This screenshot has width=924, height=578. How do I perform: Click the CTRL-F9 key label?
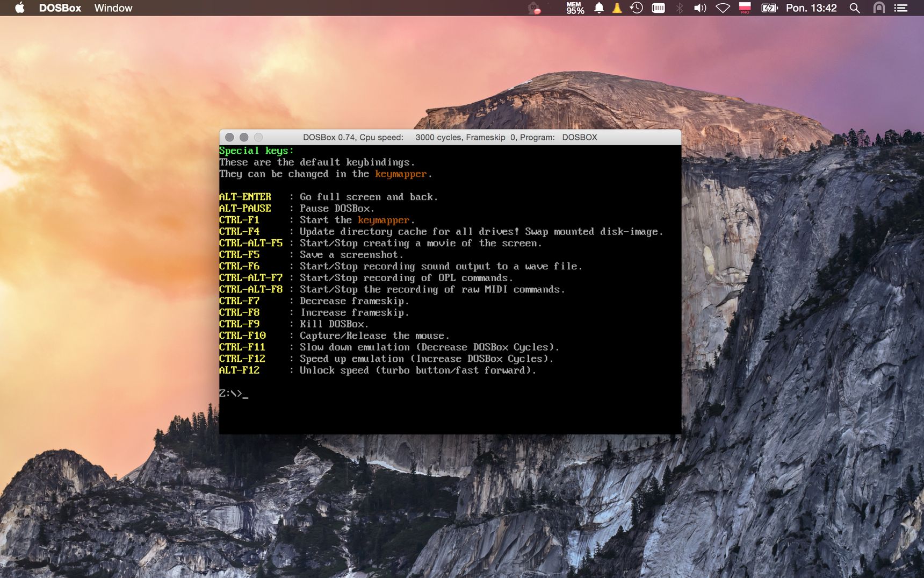tap(239, 324)
